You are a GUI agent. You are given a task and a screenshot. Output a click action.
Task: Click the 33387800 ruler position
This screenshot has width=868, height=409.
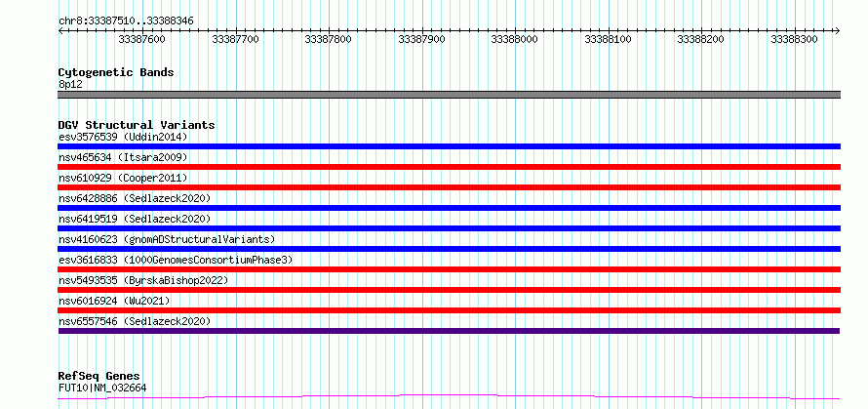point(329,39)
